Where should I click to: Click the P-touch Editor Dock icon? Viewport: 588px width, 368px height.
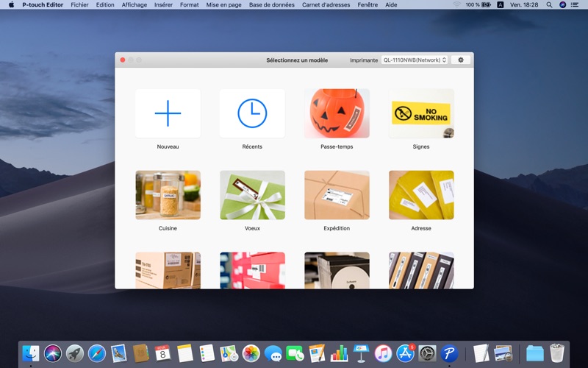(449, 353)
